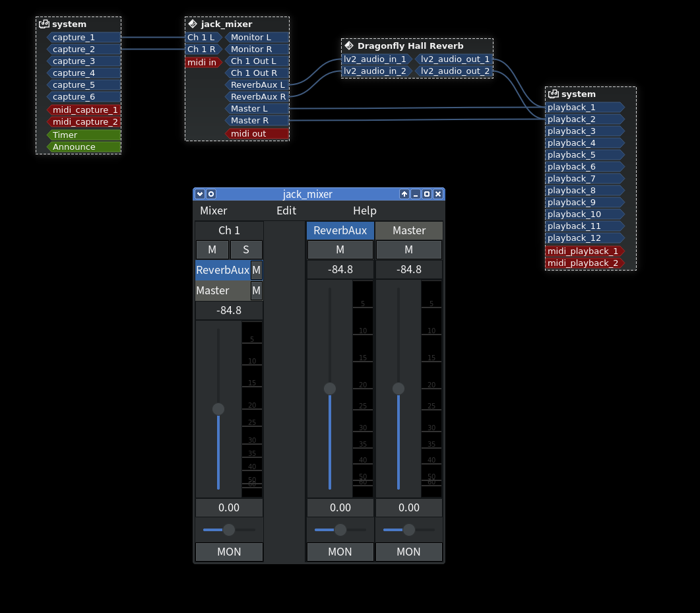Click the ReverbAux send label on Ch 1
700x613 pixels.
coord(222,270)
